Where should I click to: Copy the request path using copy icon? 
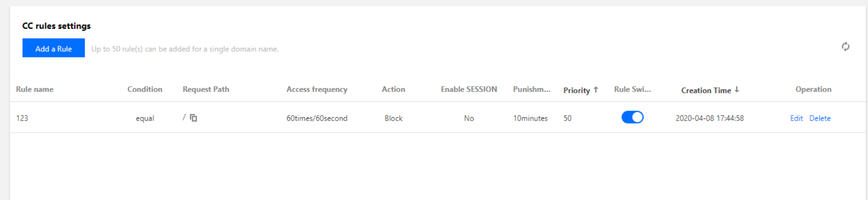(x=193, y=118)
